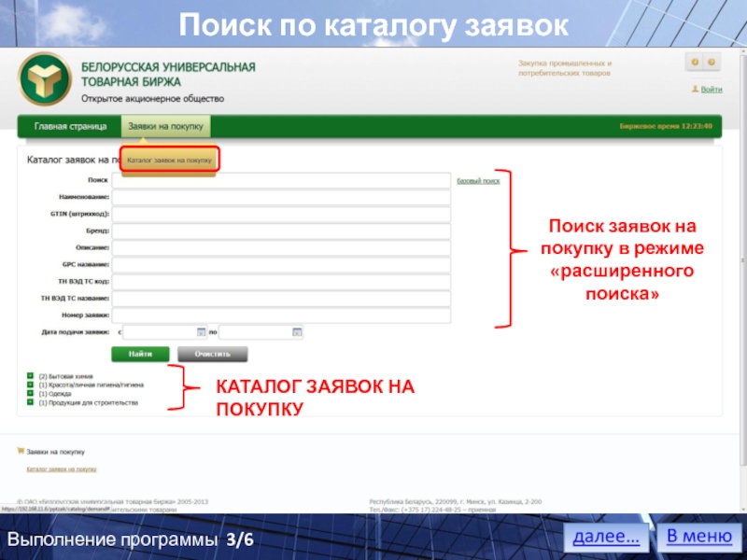
Task: Open footer link Каталог заявок на покупку
Action: 62,469
